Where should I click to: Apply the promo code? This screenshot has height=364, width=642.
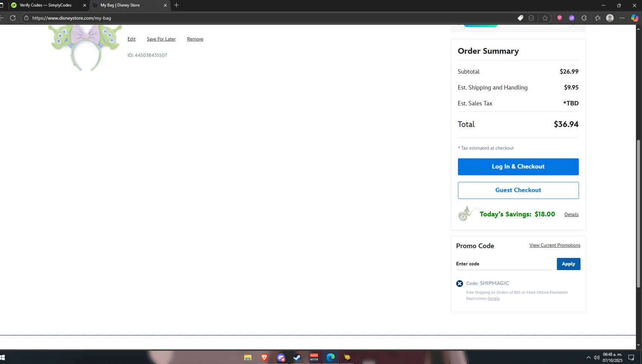pyautogui.click(x=568, y=264)
